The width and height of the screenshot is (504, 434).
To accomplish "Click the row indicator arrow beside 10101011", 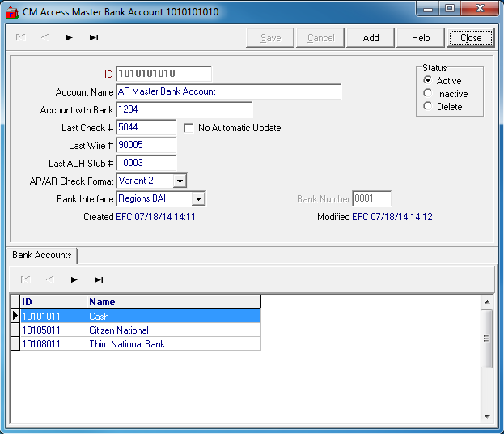I will (x=15, y=317).
